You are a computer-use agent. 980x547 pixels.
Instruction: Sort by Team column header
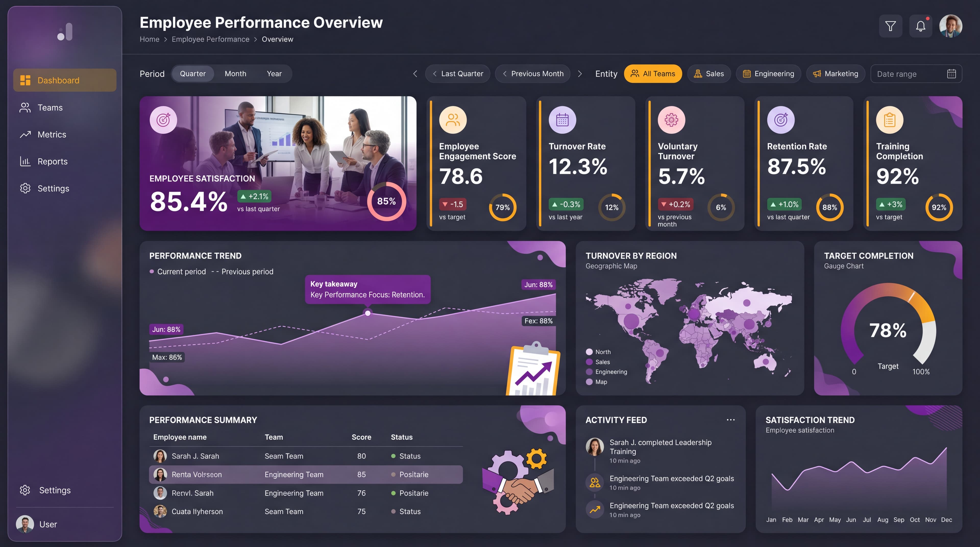(x=274, y=437)
